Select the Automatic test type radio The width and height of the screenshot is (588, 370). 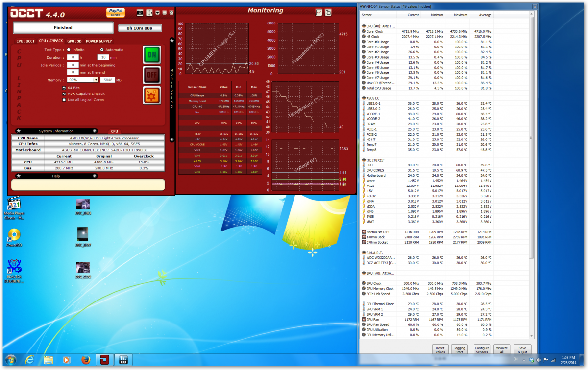click(102, 50)
